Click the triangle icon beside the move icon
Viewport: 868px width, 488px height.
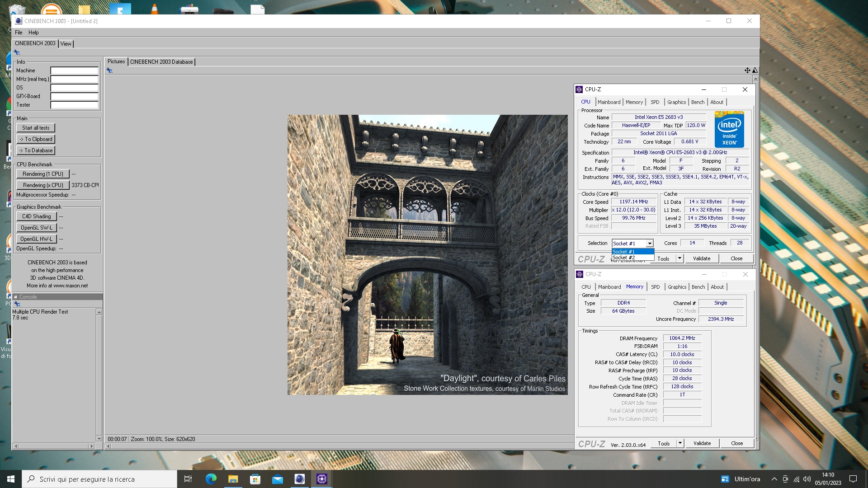(755, 70)
